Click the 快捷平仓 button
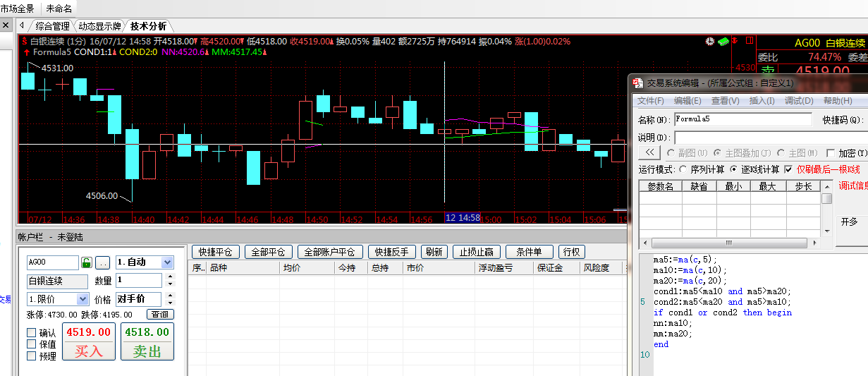Viewport: 868px width, 376px height. pos(216,252)
